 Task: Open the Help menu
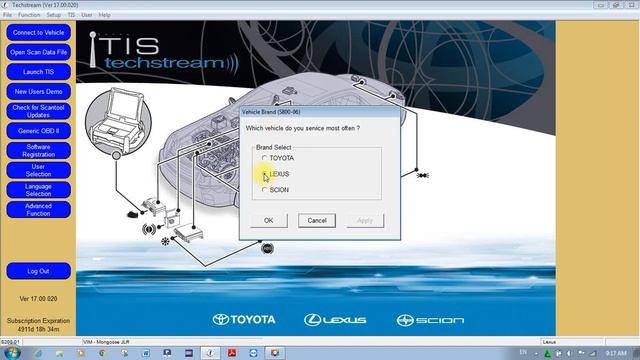click(104, 15)
